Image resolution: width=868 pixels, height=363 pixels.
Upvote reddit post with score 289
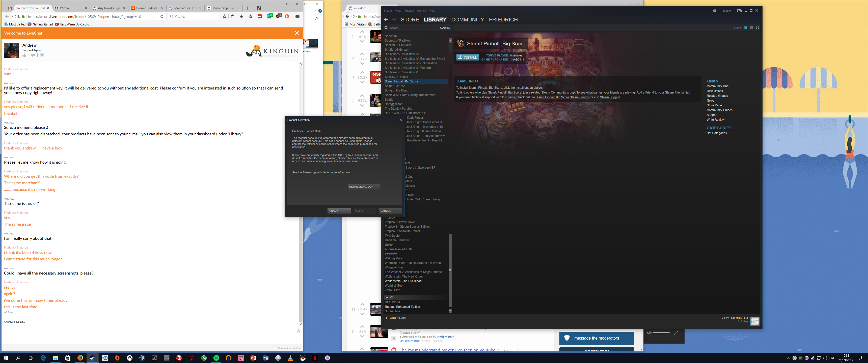click(362, 327)
